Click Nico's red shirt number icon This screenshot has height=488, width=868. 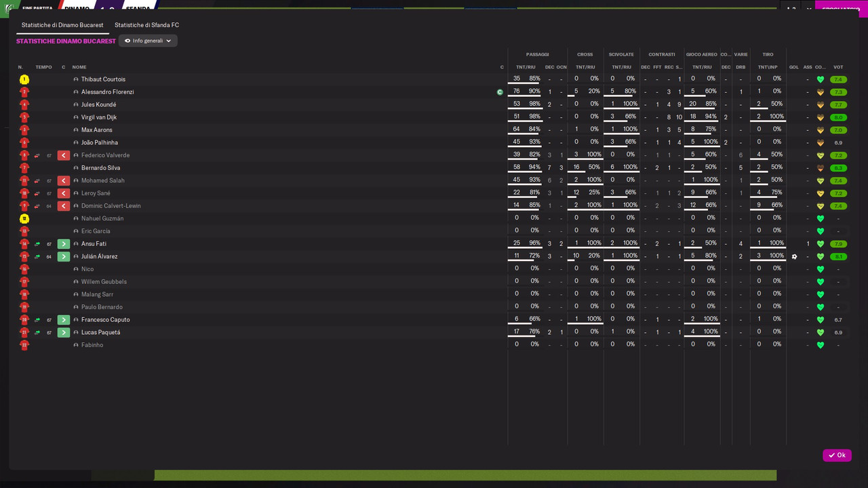tap(24, 269)
